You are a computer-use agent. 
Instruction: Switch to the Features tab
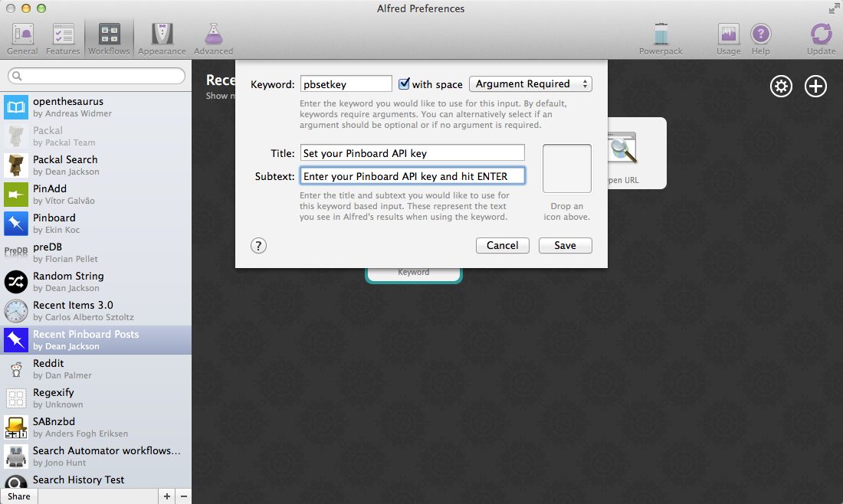point(63,39)
